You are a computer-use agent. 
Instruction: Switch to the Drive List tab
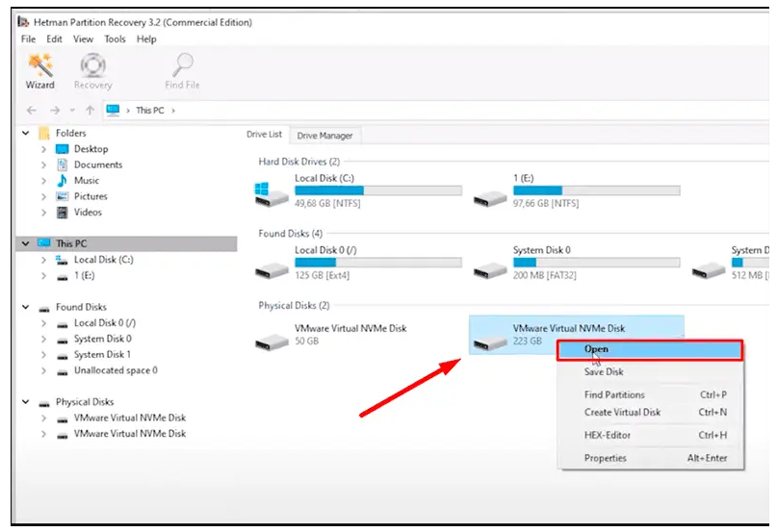(x=264, y=135)
